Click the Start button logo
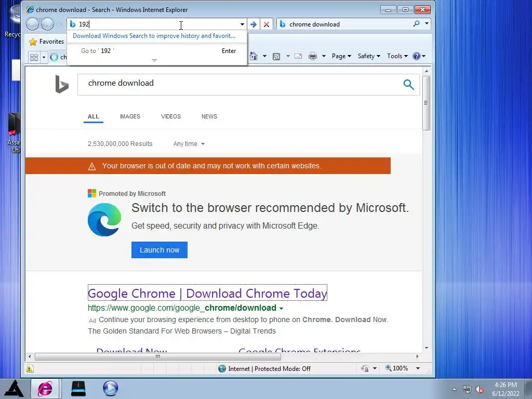 [x=14, y=389]
